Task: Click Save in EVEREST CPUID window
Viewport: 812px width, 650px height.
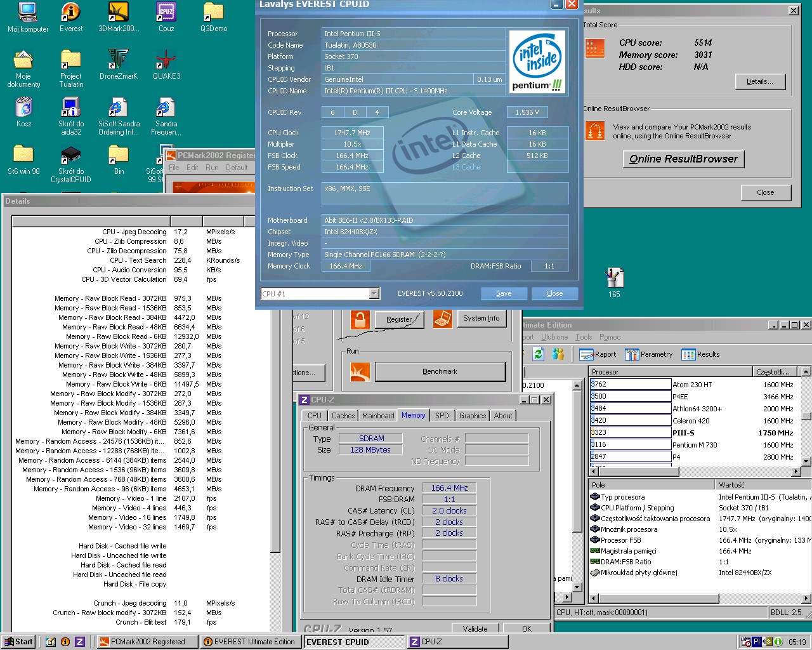Action: 504,293
